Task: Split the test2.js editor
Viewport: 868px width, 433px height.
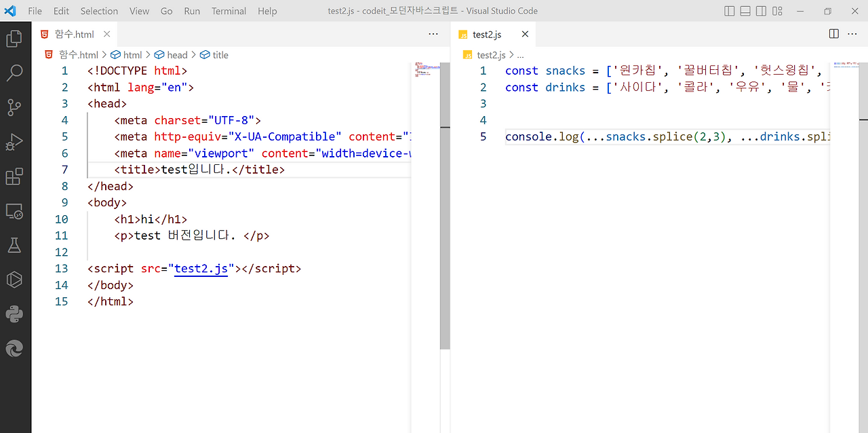Action: pos(833,33)
